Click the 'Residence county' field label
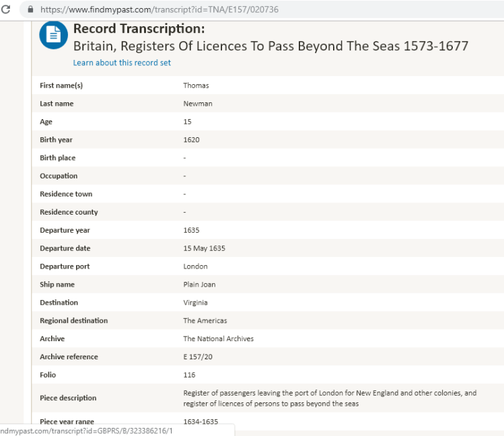Screen dimensions: 504x436 click(x=69, y=212)
